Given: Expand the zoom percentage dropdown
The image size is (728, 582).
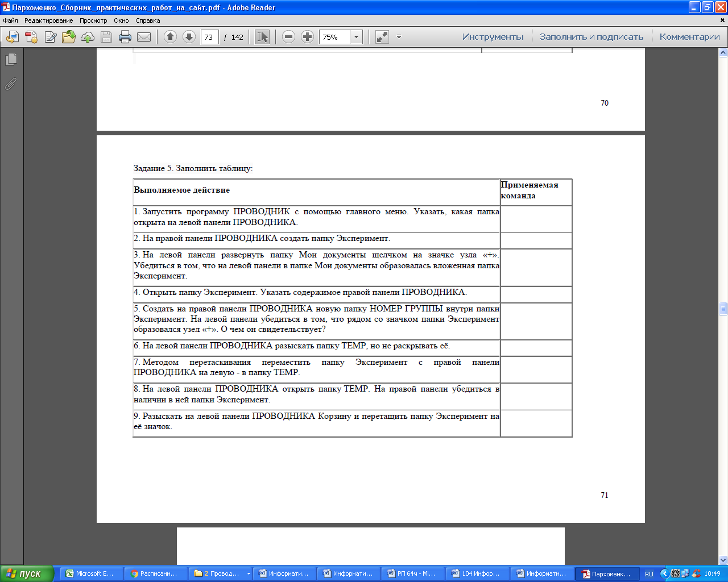Looking at the screenshot, I should (357, 37).
